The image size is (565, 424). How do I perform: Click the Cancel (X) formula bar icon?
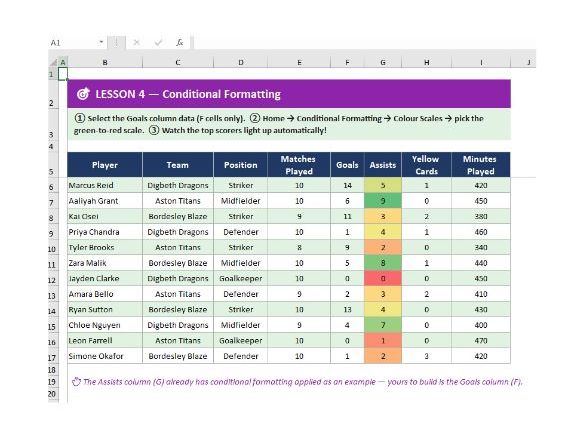click(136, 43)
